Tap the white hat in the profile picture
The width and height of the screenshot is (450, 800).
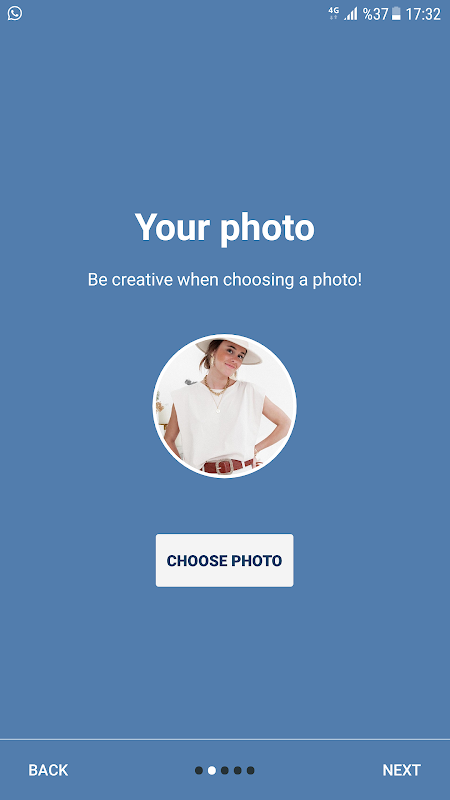tap(229, 350)
